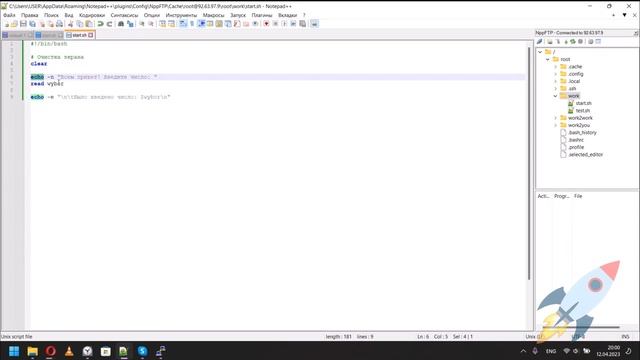Click the Progress column header in FTP queue
Image resolution: width=640 pixels, height=360 pixels.
click(x=562, y=196)
